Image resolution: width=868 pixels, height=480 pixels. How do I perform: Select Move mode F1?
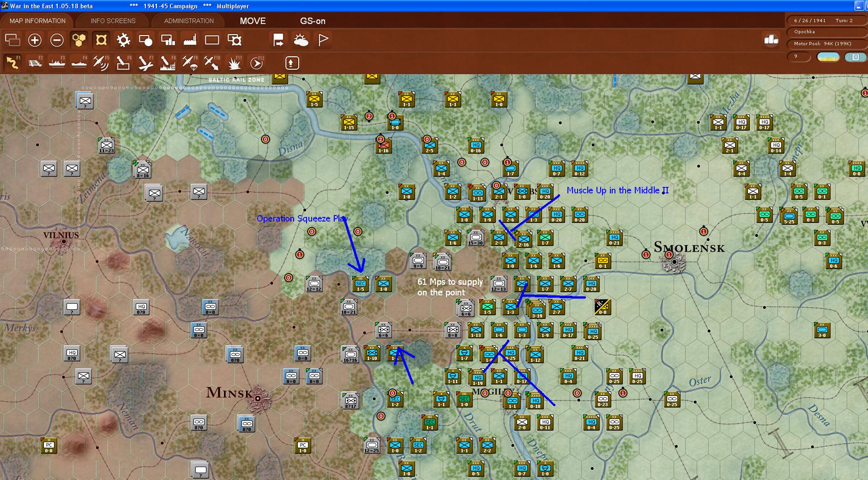click(x=12, y=62)
